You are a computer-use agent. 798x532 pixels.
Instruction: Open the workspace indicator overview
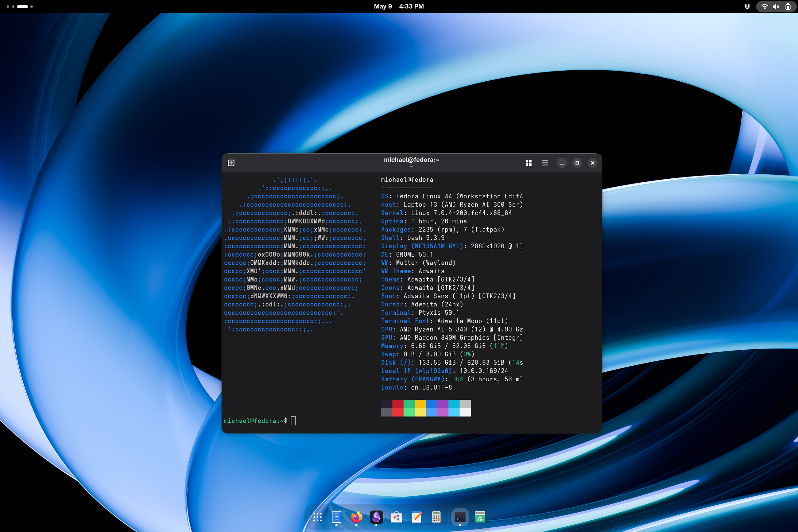(x=20, y=6)
